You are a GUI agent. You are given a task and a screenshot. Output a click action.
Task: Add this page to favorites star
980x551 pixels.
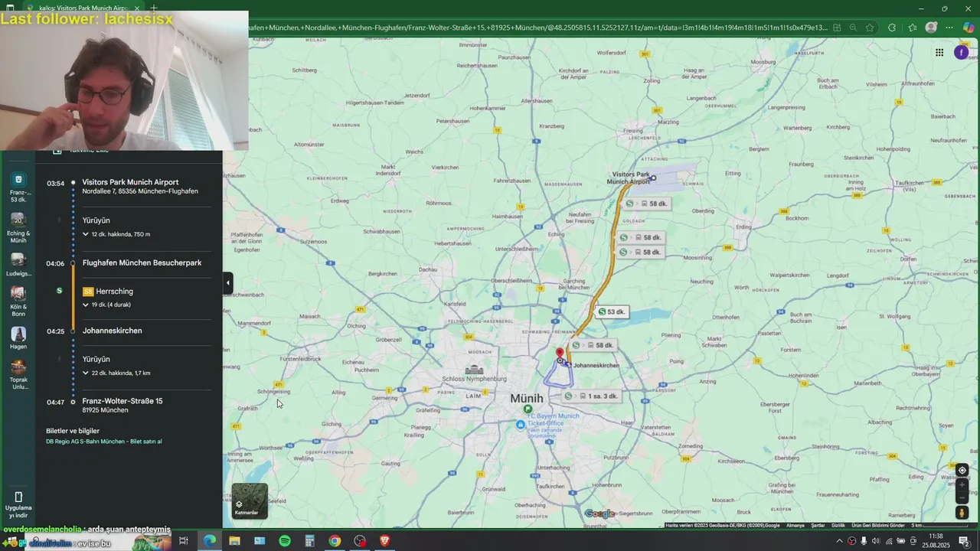(871, 28)
